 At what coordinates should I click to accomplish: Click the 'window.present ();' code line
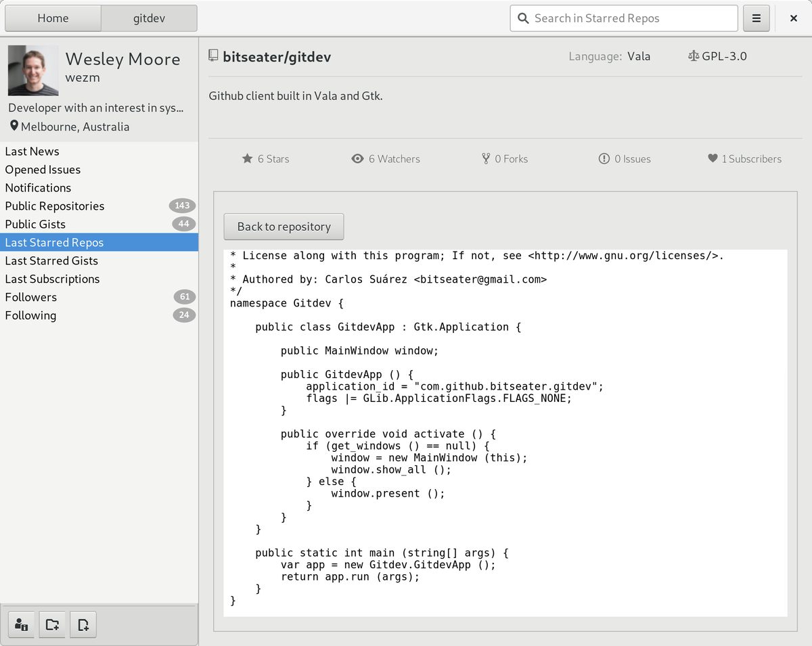(388, 493)
